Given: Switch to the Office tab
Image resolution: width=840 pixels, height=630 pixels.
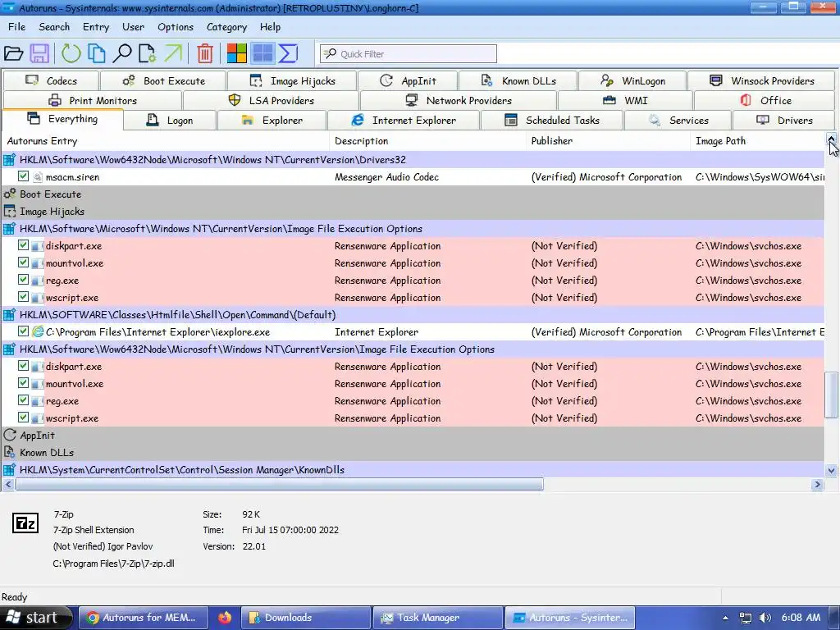Looking at the screenshot, I should pyautogui.click(x=765, y=101).
